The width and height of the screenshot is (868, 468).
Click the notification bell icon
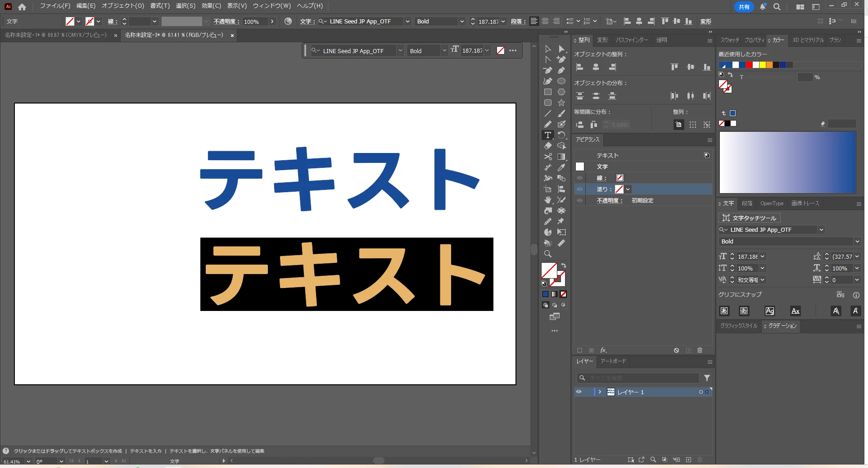pos(763,7)
